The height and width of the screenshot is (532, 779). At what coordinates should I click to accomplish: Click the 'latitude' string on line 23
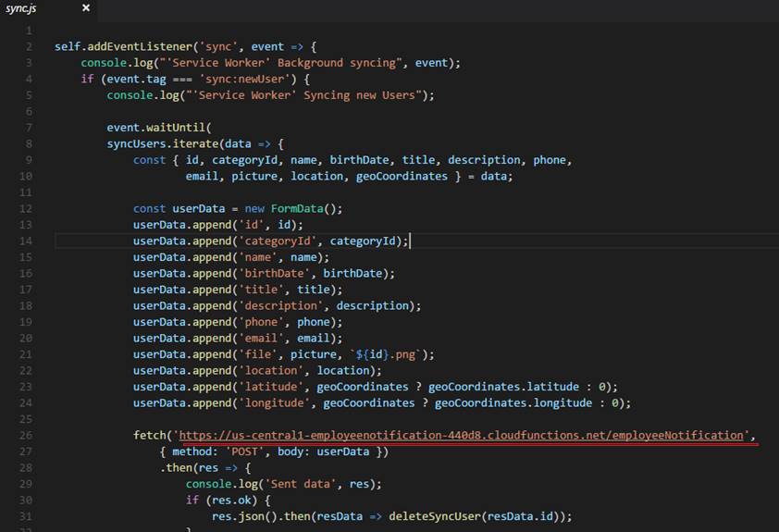coord(271,387)
